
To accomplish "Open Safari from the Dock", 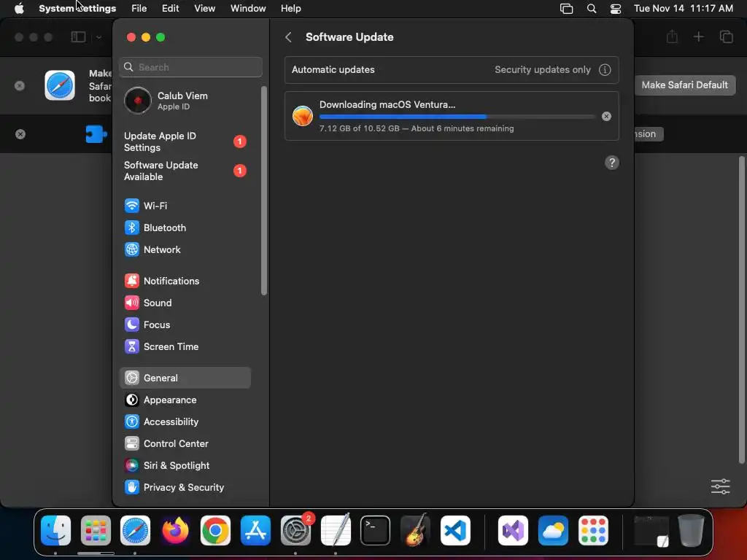I will 135,531.
